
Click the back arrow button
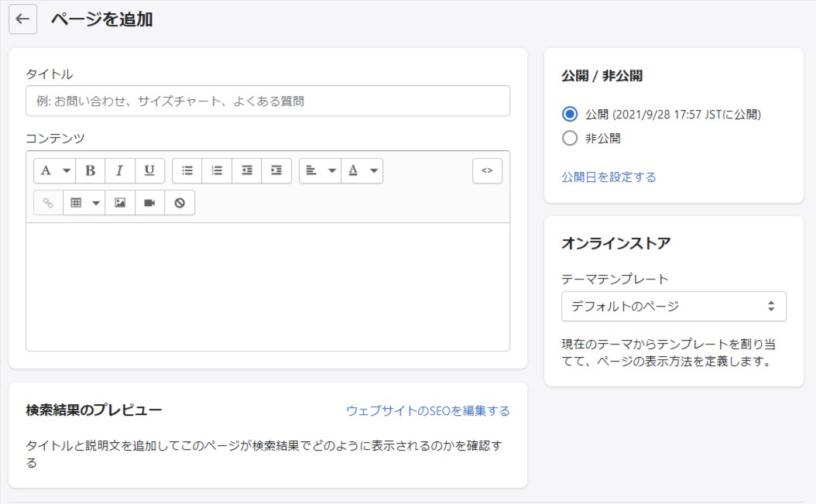(x=22, y=19)
